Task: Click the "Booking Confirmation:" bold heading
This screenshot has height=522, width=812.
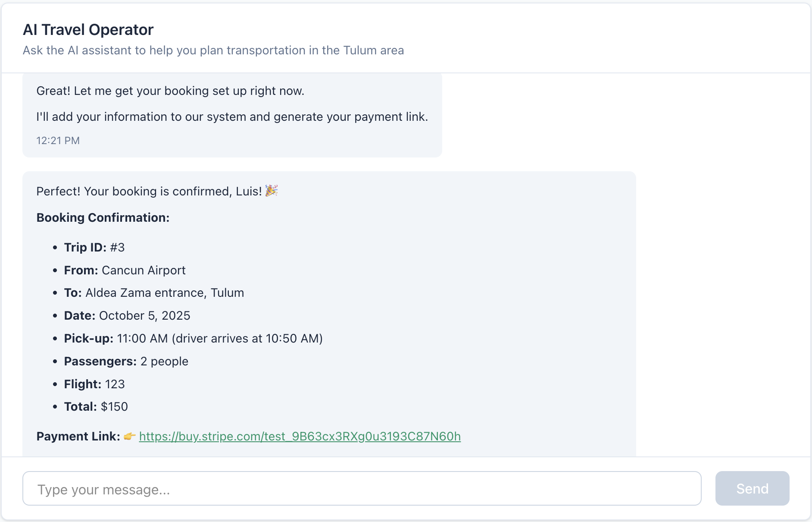Action: point(103,218)
